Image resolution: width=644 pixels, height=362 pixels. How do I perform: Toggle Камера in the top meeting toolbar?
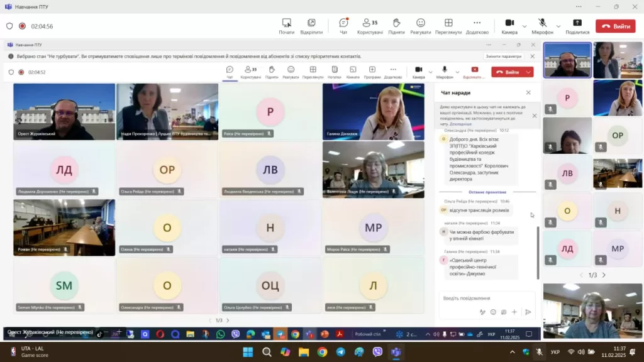click(509, 26)
